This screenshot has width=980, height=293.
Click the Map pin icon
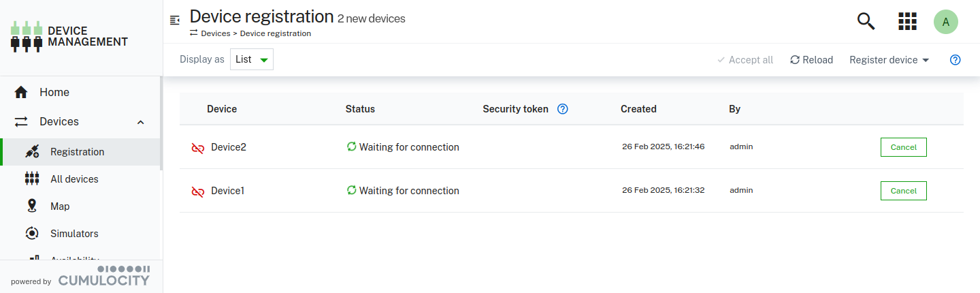[x=32, y=206]
